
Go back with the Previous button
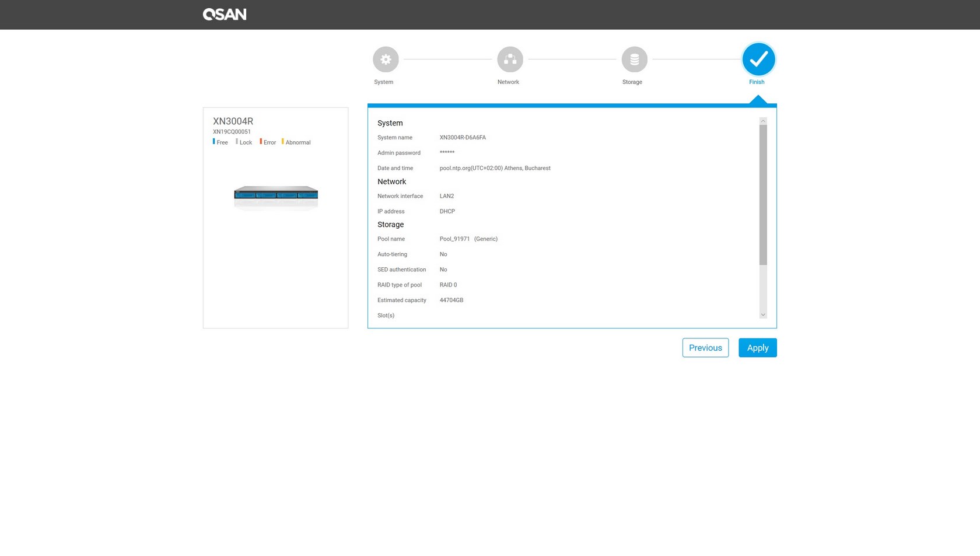[705, 348]
